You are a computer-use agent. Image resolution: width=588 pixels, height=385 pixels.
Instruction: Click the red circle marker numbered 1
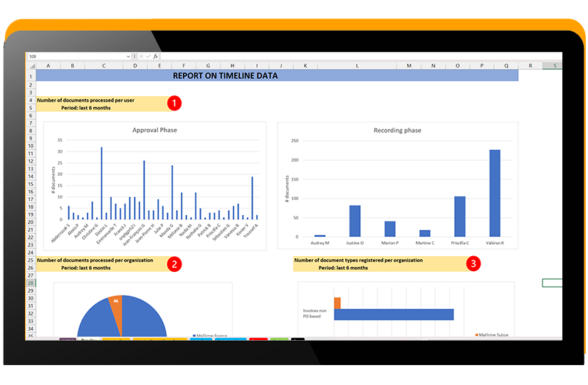174,103
